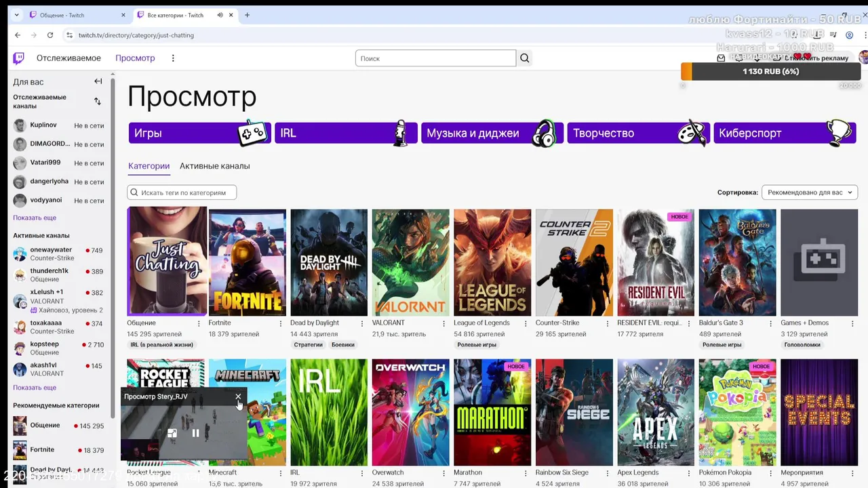The height and width of the screenshot is (488, 868).
Task: Close the Общение - Twitch tab
Action: point(123,15)
